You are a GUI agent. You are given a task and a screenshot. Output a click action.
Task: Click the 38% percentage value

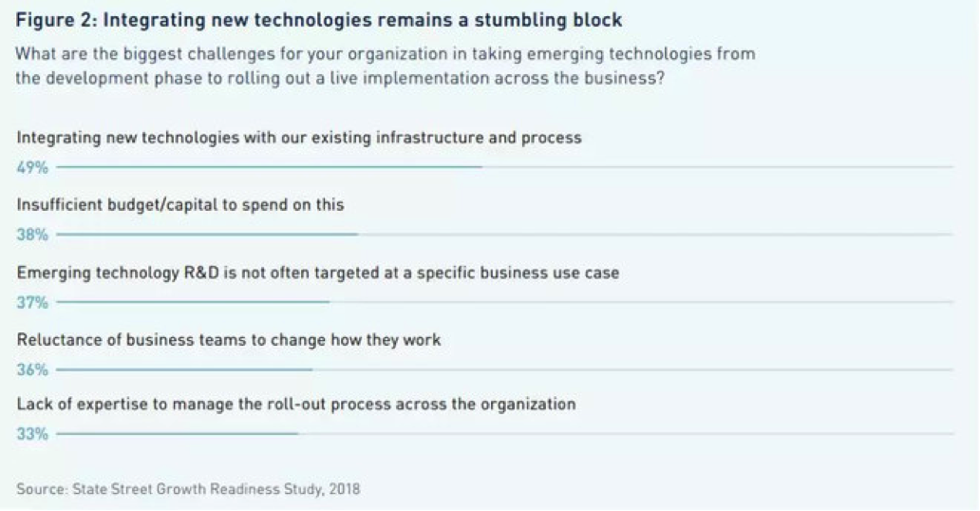click(32, 236)
